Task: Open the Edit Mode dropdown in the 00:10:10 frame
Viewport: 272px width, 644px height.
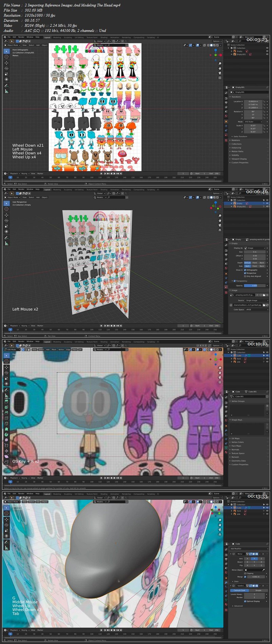Action: pyautogui.click(x=12, y=349)
